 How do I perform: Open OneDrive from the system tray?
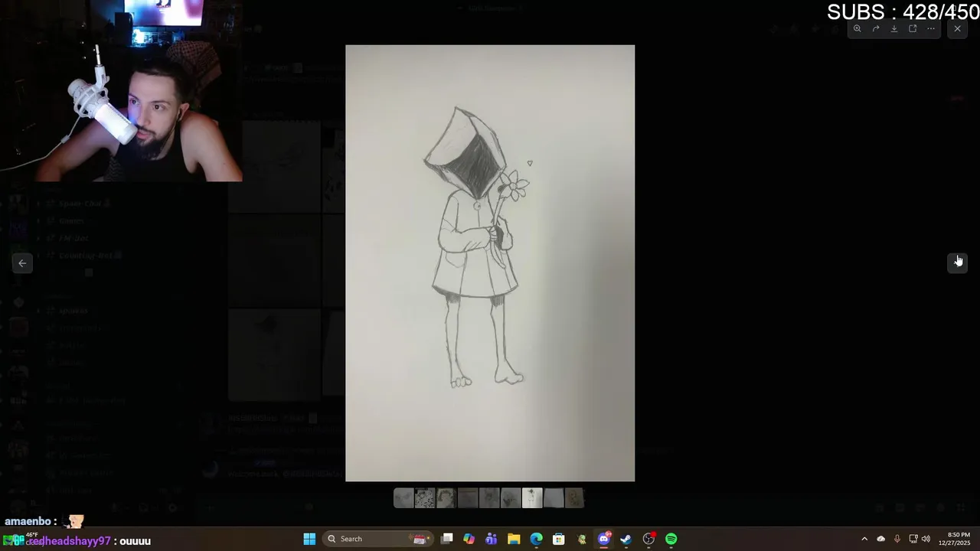[880, 539]
